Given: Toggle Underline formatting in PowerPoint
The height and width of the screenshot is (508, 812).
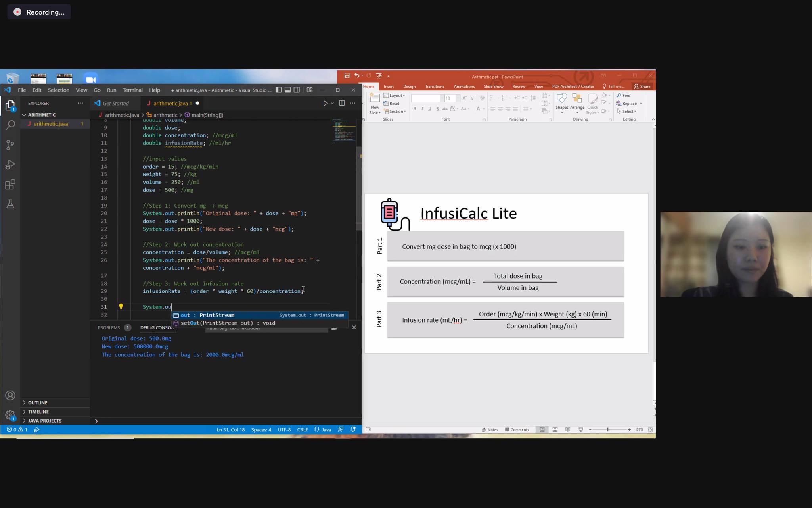Looking at the screenshot, I should point(430,109).
